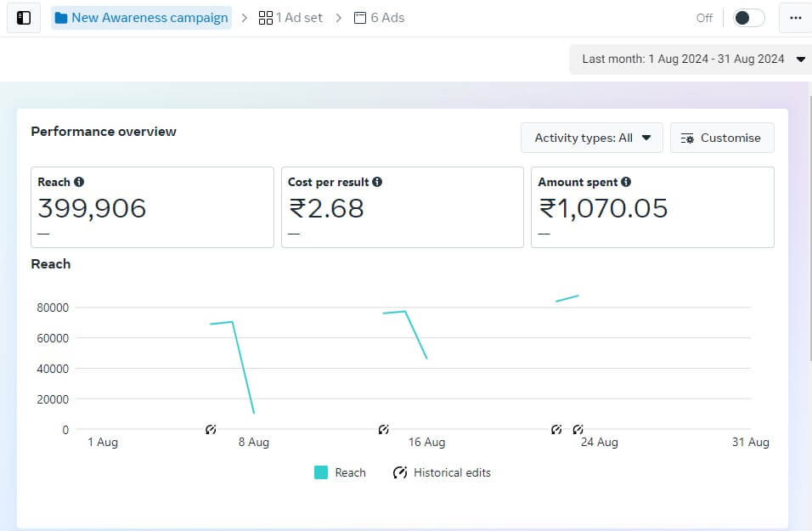The image size is (812, 531).
Task: Click the Reach info icon
Action: 79,182
